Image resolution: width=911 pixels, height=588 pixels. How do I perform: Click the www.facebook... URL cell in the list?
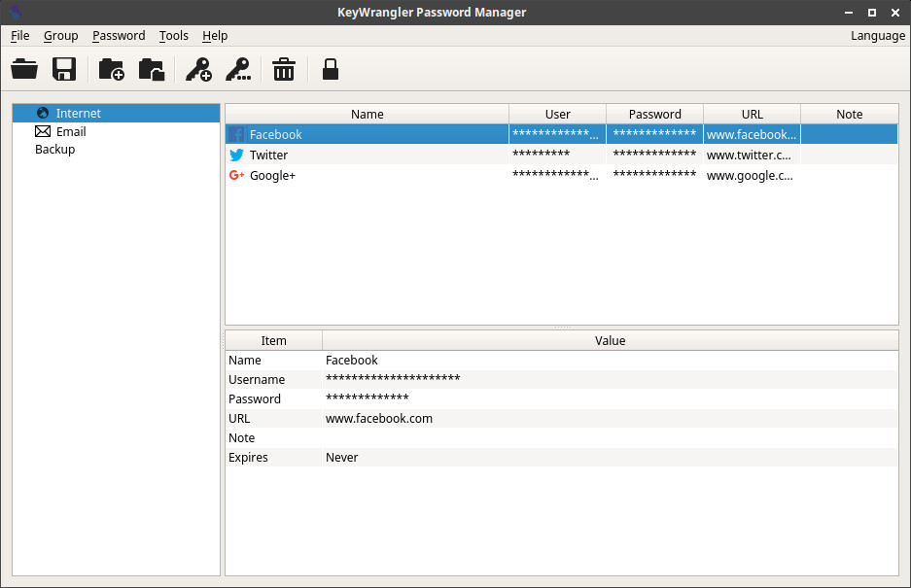point(752,135)
